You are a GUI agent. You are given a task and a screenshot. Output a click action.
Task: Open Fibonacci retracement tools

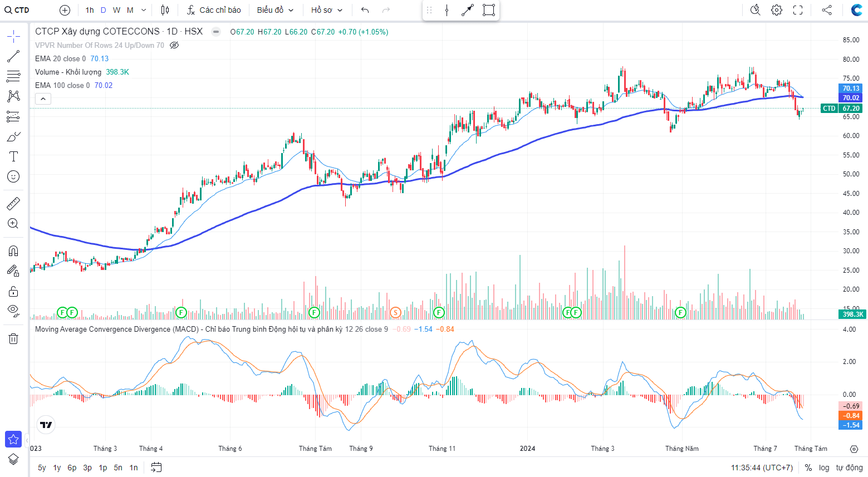[13, 76]
